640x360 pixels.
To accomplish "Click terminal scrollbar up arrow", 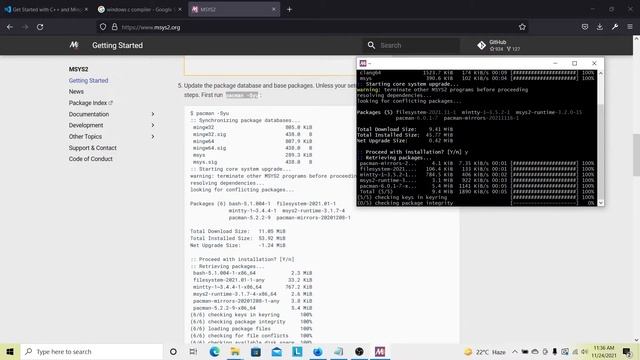I will (600, 73).
